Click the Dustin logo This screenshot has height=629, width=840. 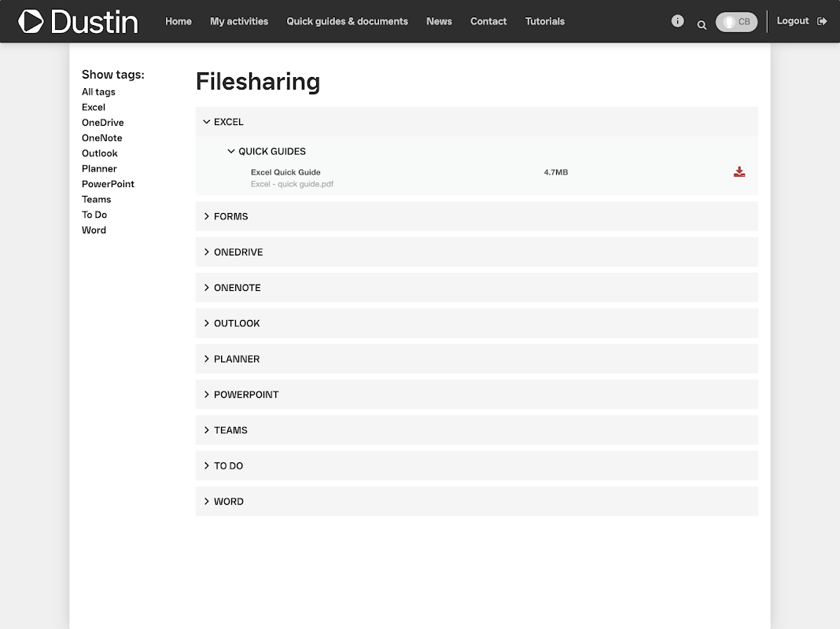coord(78,21)
